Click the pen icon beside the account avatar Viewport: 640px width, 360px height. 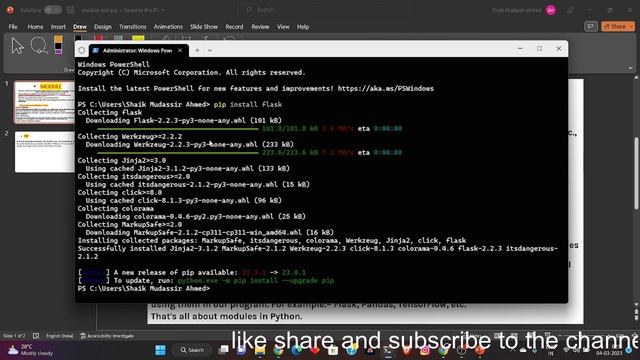571,10
